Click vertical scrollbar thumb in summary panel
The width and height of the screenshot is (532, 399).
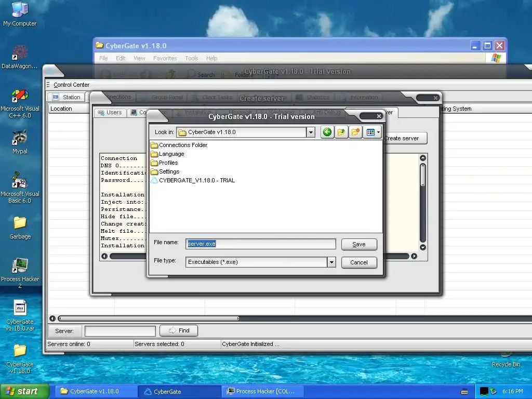[x=423, y=175]
